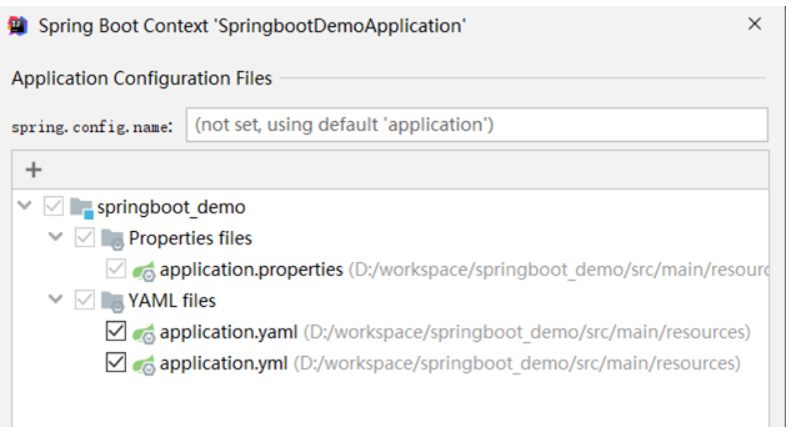The image size is (795, 446).
Task: Collapse the YAML files node
Action: 56,300
